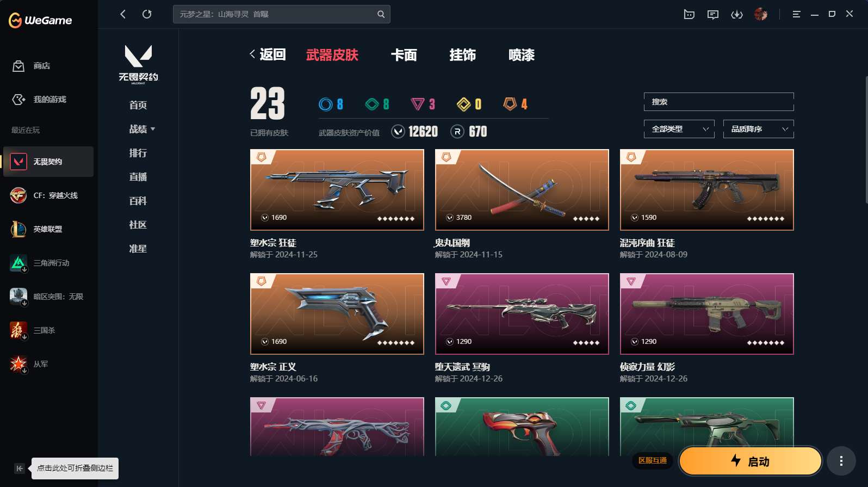Open the 品质降序 sort dropdown
The width and height of the screenshot is (868, 487).
click(759, 129)
